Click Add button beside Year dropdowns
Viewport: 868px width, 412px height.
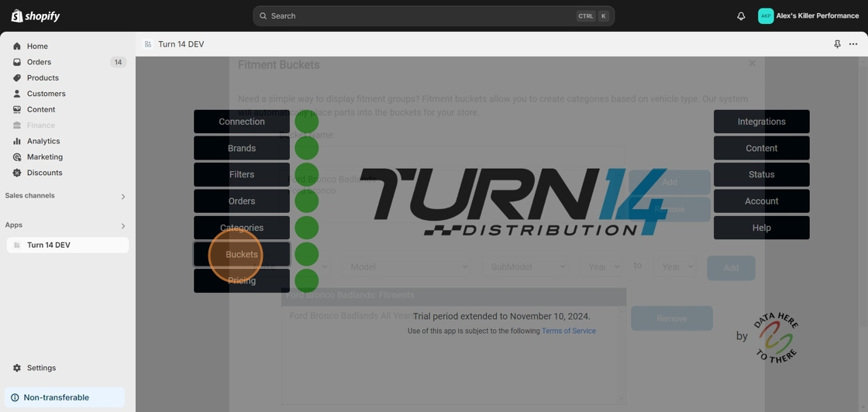(x=731, y=268)
